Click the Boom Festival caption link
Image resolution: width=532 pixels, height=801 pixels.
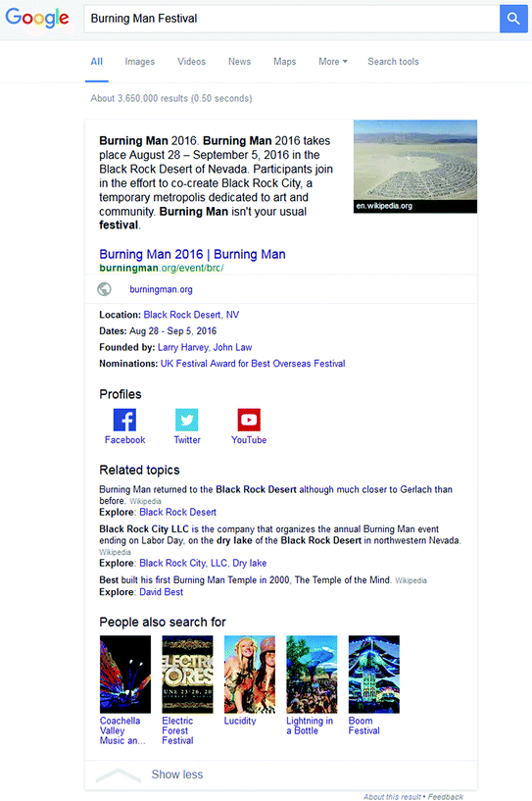pyautogui.click(x=364, y=726)
